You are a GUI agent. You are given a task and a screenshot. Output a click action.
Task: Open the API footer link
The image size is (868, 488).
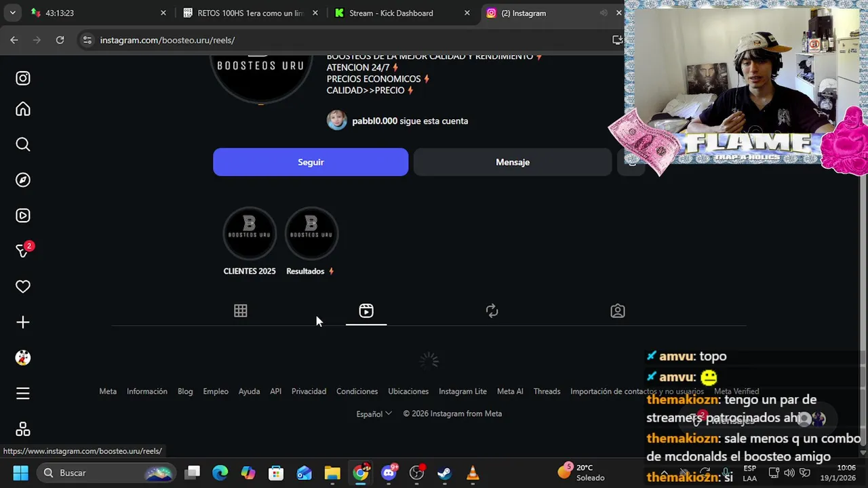point(275,391)
